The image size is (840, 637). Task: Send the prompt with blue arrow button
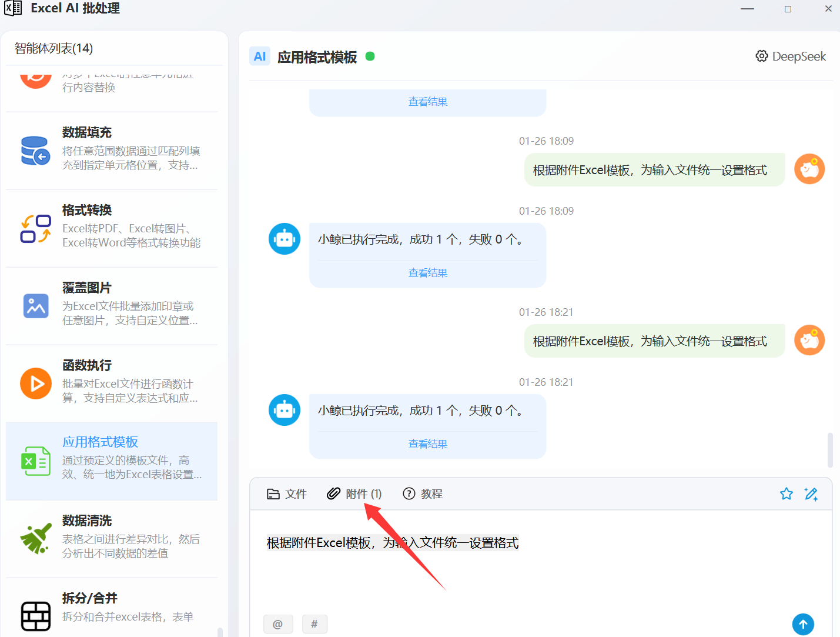click(803, 624)
